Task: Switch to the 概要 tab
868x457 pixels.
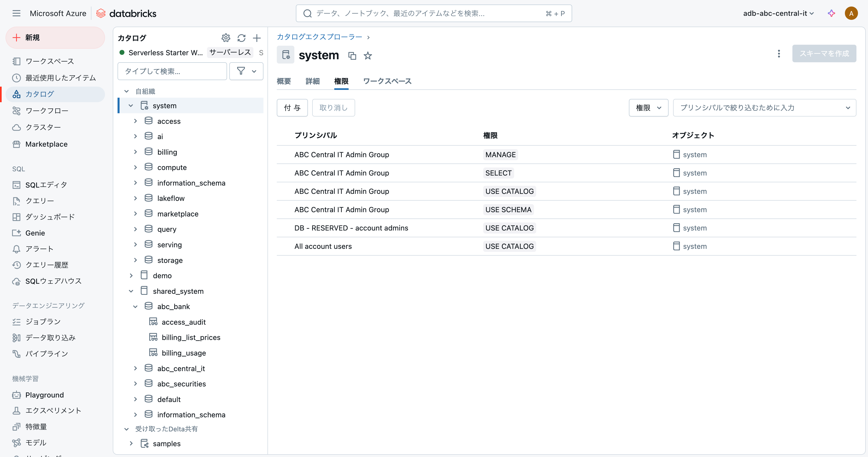Action: coord(284,81)
